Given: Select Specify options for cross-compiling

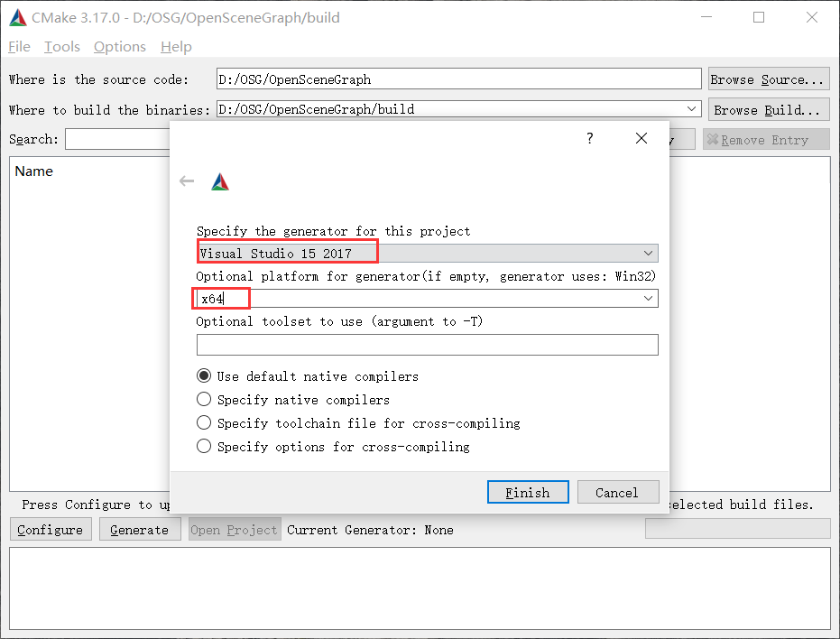Looking at the screenshot, I should [204, 446].
